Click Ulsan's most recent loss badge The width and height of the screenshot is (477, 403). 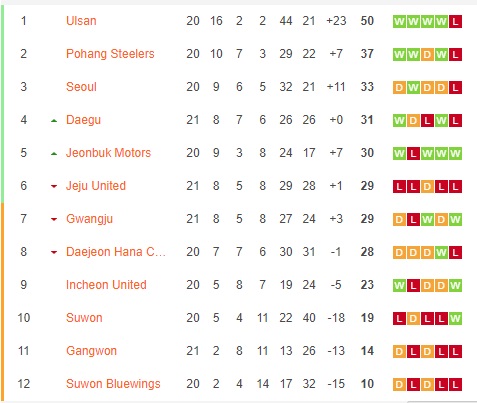455,22
